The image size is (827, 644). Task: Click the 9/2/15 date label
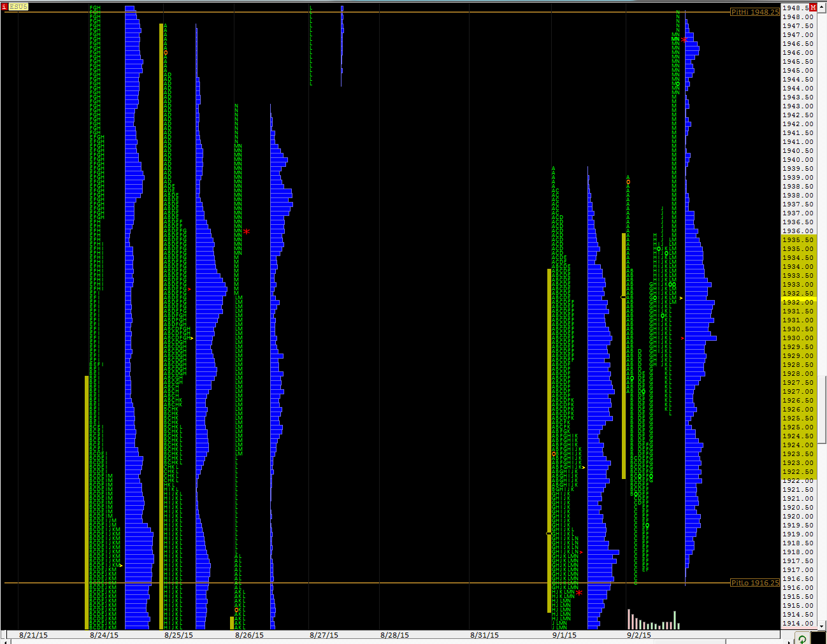click(639, 635)
